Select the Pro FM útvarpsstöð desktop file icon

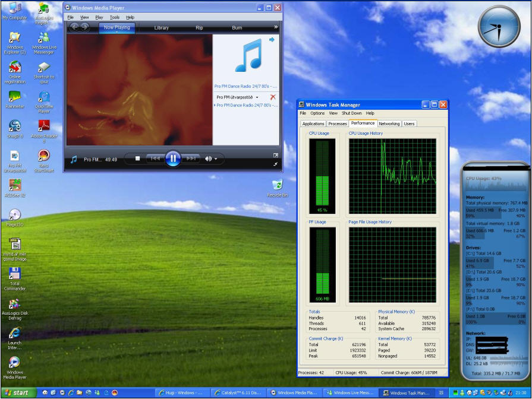click(x=15, y=161)
